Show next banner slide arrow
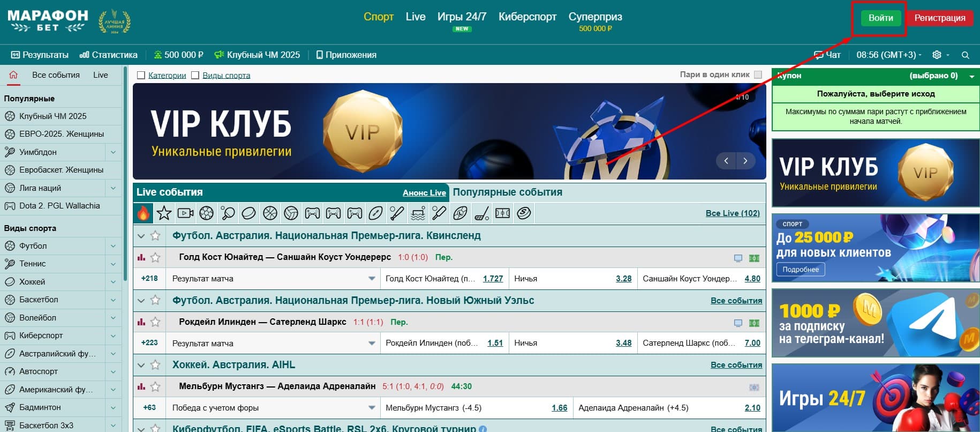 [745, 161]
